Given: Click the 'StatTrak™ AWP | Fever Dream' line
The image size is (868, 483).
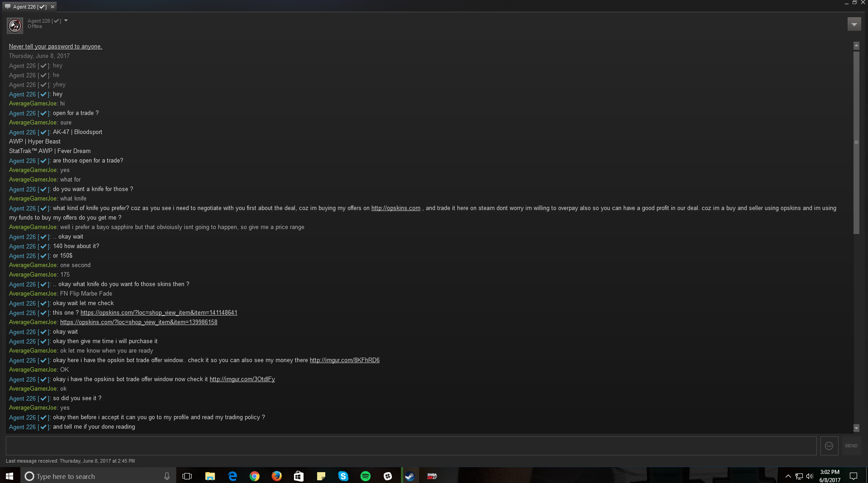Looking at the screenshot, I should (x=50, y=151).
